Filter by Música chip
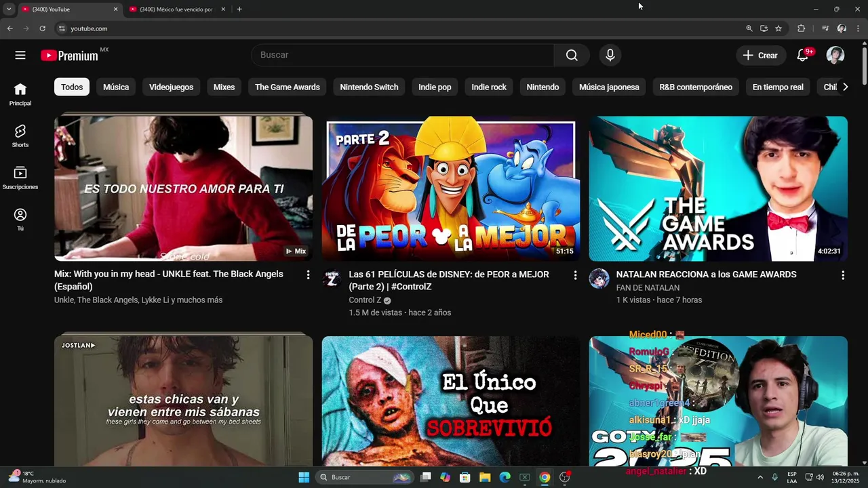Screen dimensions: 868x488 pyautogui.click(x=116, y=87)
